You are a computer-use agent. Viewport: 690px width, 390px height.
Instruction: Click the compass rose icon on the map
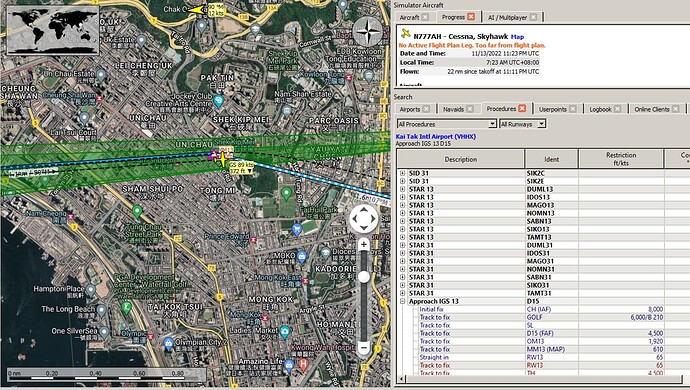[x=368, y=32]
